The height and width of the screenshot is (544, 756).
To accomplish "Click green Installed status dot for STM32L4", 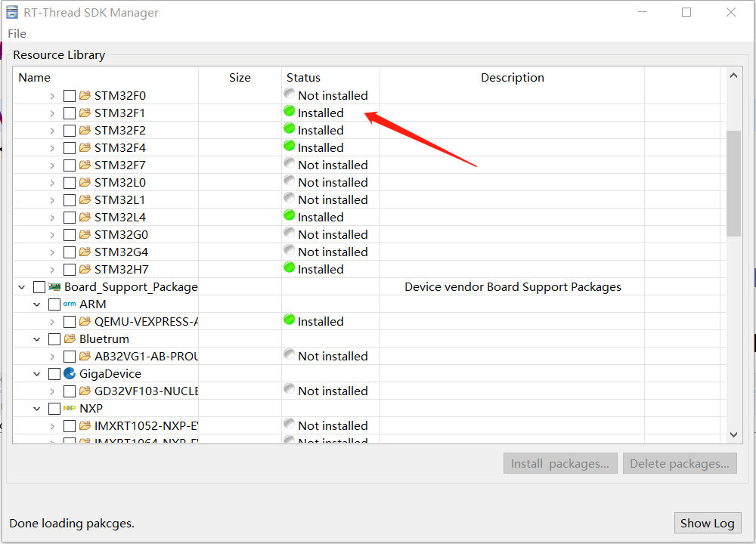I will pos(290,215).
